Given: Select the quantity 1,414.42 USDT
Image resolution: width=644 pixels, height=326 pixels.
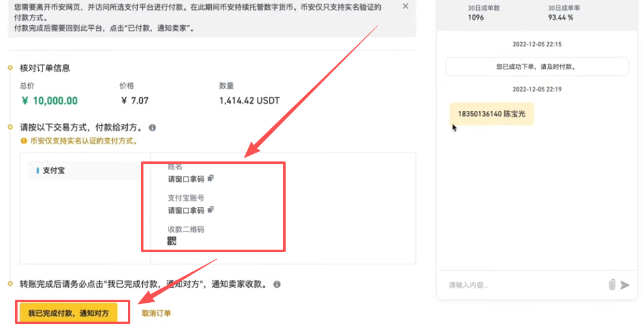Looking at the screenshot, I should click(x=249, y=101).
